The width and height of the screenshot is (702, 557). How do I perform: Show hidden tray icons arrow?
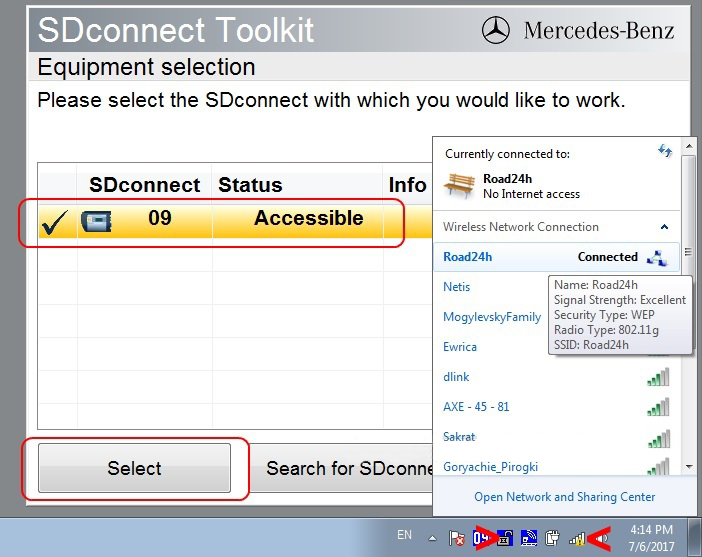(432, 538)
